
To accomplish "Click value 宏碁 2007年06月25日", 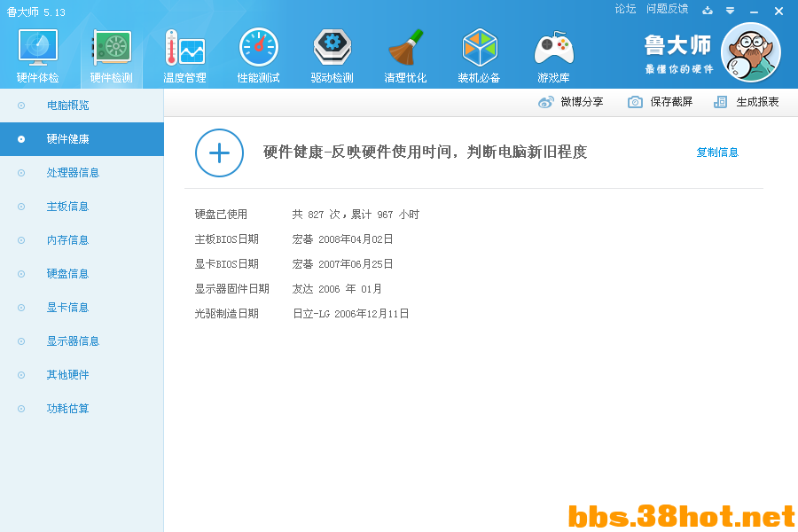I will (342, 264).
